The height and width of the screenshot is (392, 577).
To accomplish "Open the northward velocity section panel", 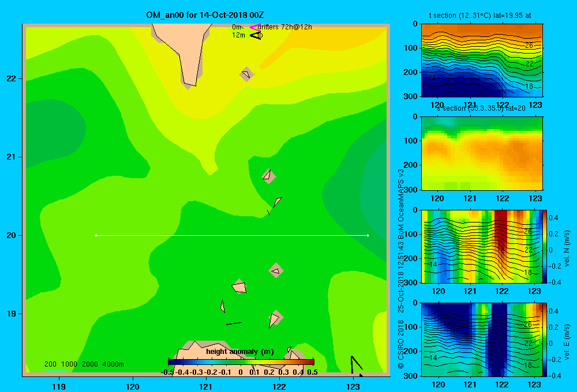I will click(482, 246).
